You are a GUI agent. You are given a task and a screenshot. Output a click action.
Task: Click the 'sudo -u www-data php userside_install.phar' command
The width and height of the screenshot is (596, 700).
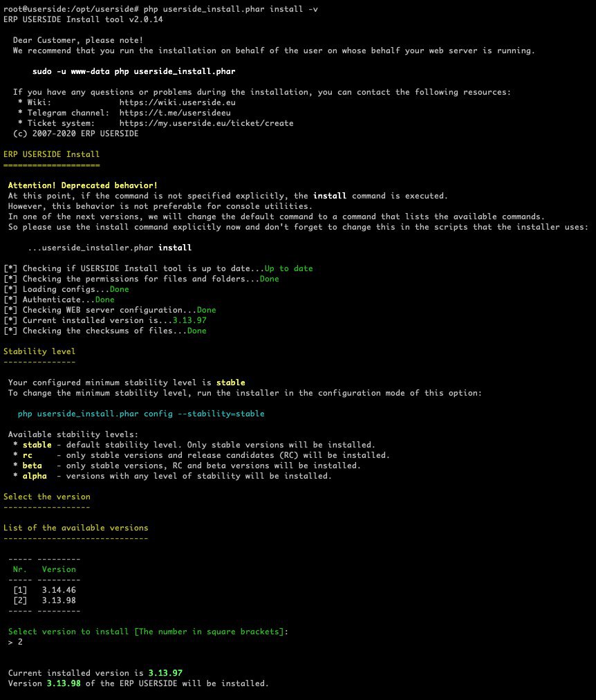click(x=134, y=71)
